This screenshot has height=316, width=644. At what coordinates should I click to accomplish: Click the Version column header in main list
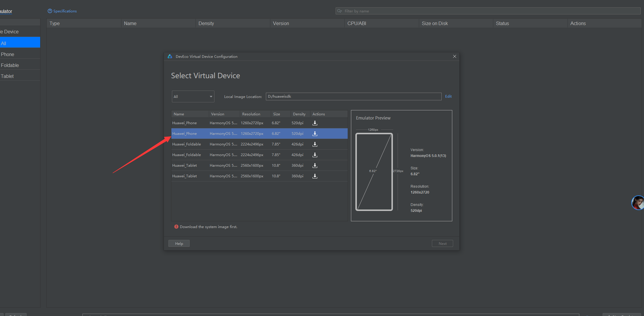pos(307,23)
